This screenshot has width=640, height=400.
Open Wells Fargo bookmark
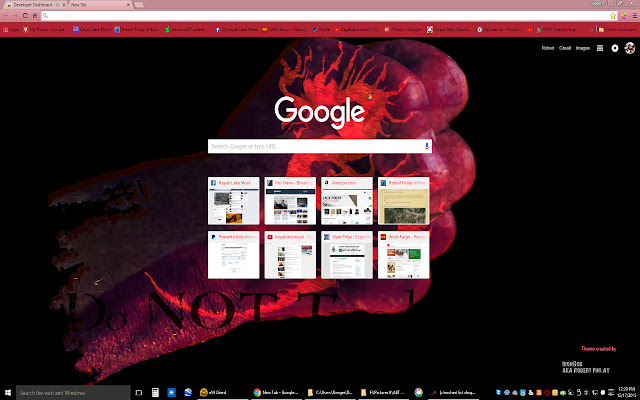285,29
